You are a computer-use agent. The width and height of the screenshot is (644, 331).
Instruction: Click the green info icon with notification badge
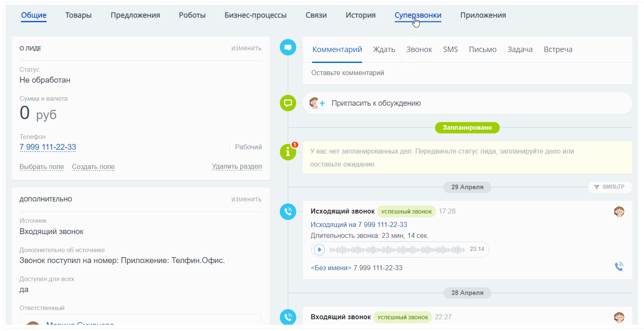(288, 152)
